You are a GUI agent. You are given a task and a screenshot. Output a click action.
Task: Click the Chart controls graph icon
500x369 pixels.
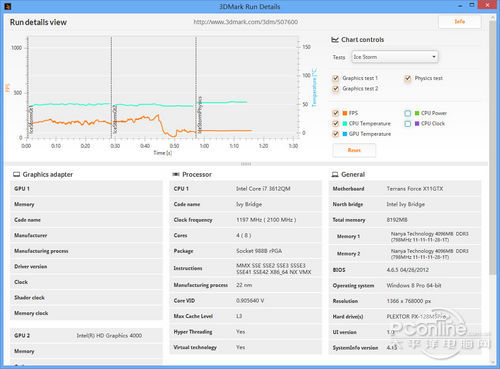coord(335,40)
